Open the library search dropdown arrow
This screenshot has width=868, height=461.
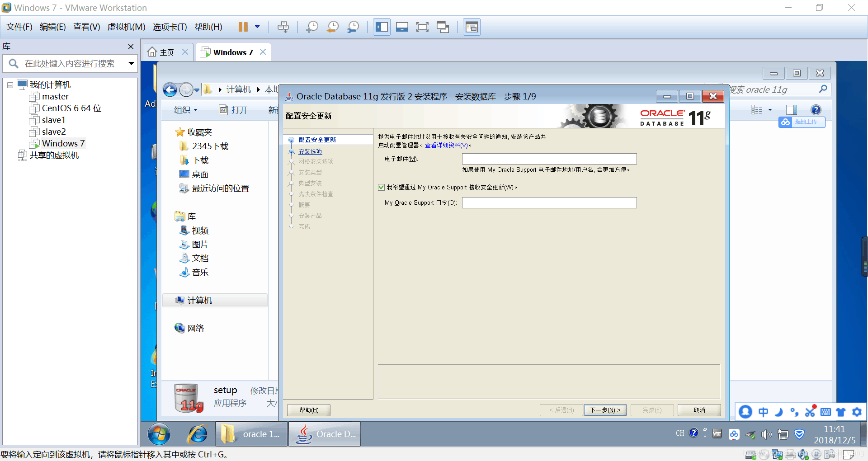[131, 63]
